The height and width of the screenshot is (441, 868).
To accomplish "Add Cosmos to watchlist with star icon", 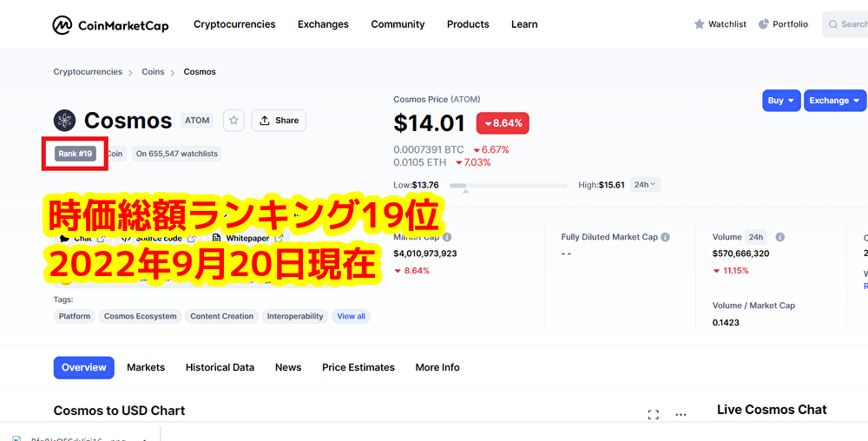I will click(233, 121).
